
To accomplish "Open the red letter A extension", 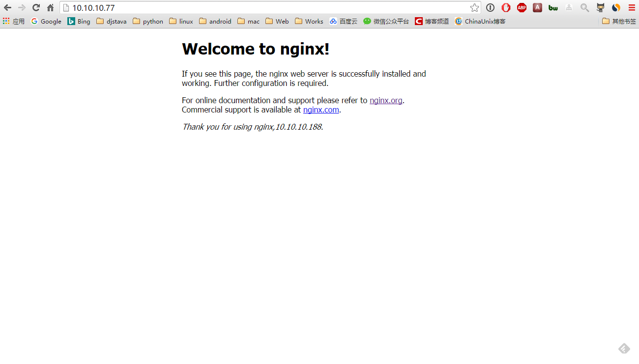I will pos(537,7).
